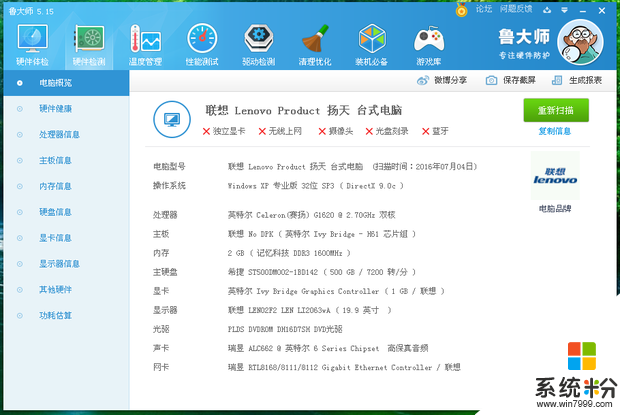The height and width of the screenshot is (415, 620).
Task: Click the 电脑型号 model value text
Action: [353, 166]
